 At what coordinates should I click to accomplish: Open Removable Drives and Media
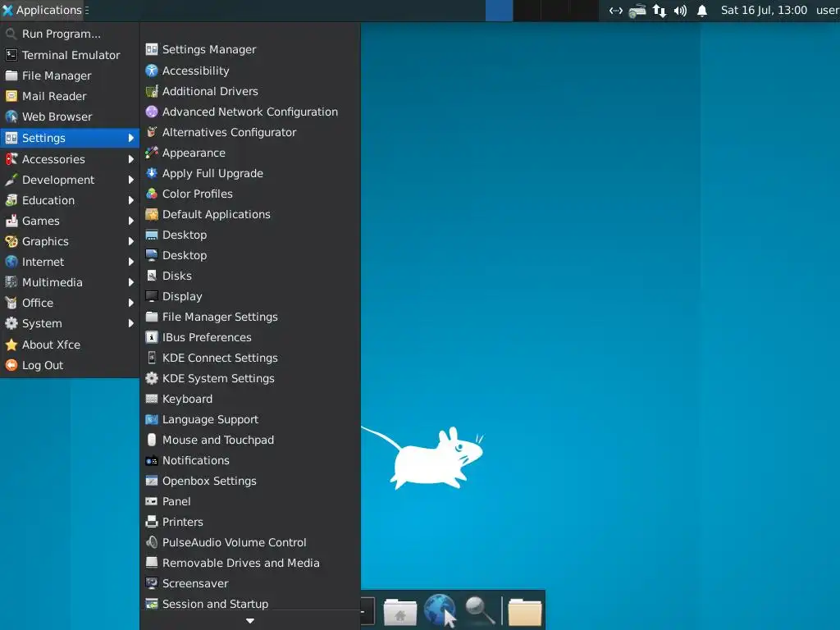pyautogui.click(x=249, y=563)
